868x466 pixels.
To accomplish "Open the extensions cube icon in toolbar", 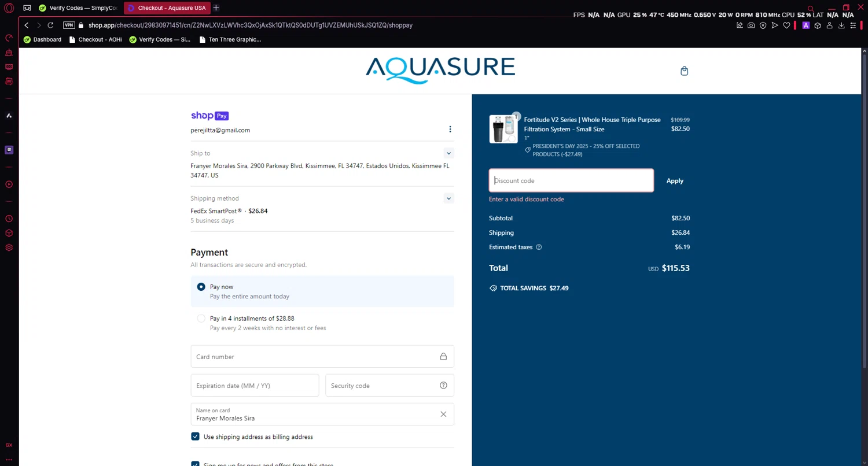I will pos(818,25).
